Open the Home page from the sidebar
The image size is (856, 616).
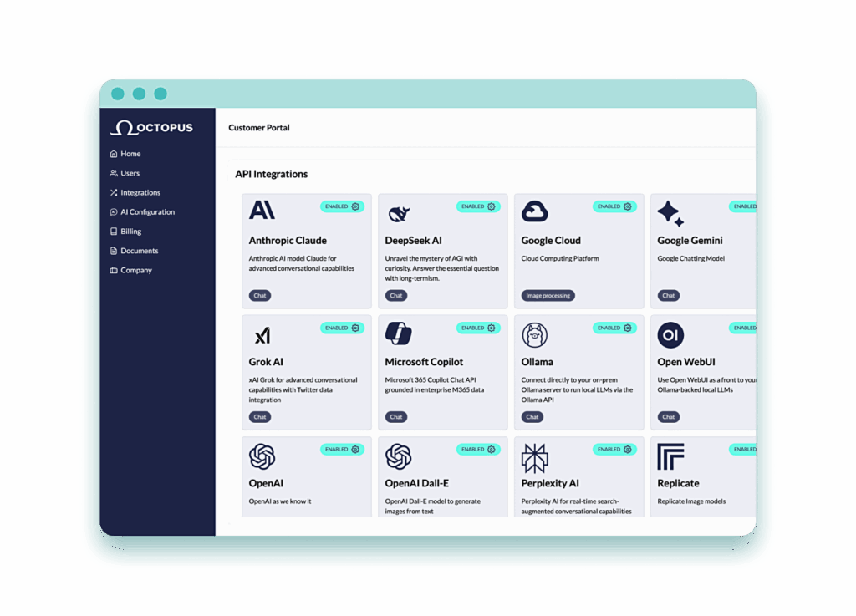coord(125,154)
